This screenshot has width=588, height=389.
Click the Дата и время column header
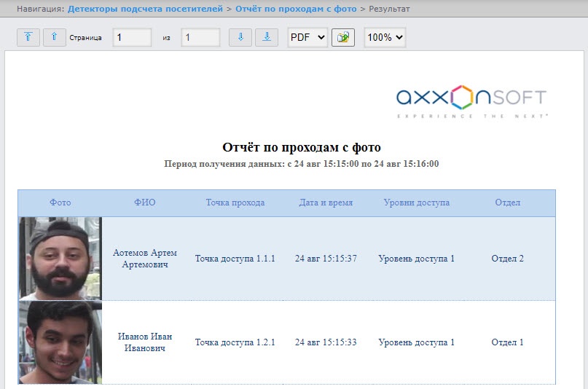pos(326,203)
